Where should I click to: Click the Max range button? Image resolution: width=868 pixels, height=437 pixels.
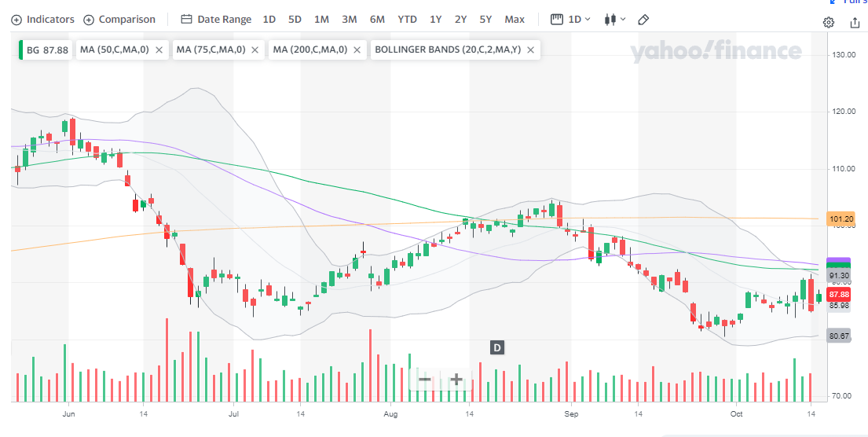[x=515, y=19]
